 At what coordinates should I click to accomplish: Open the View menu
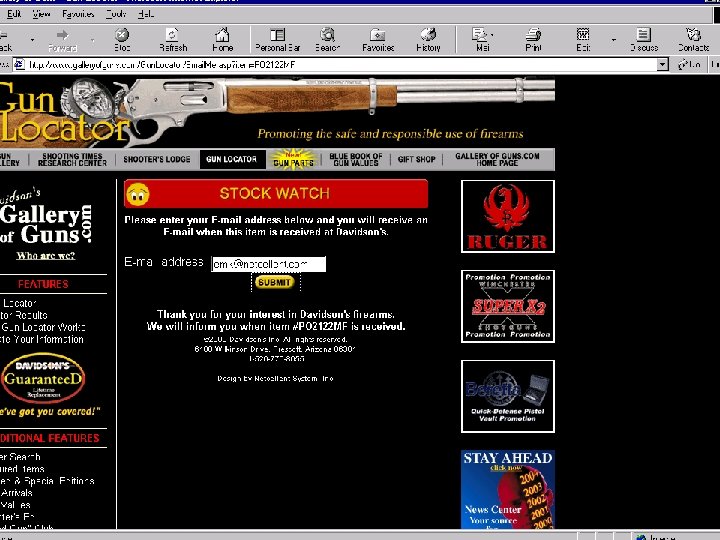41,14
